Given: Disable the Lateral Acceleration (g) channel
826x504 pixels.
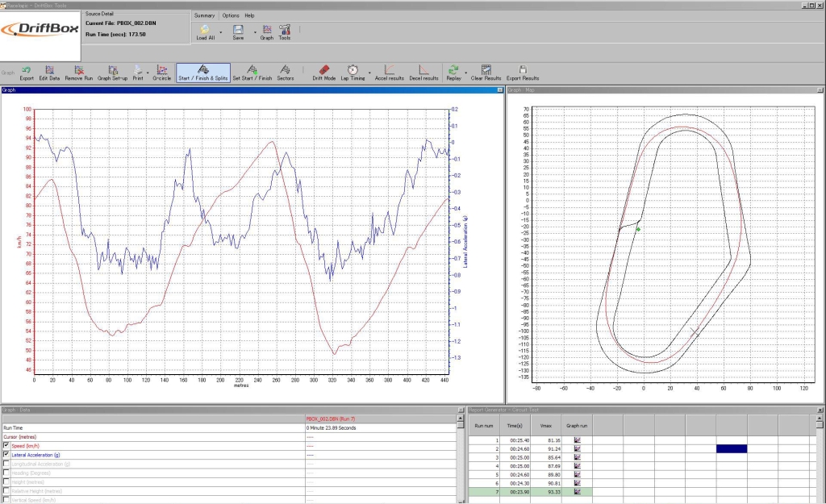Looking at the screenshot, I should pos(7,455).
